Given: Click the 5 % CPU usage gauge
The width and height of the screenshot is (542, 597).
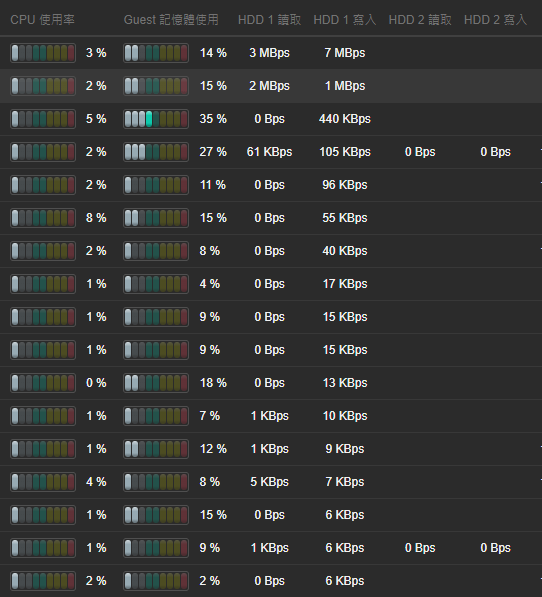Looking at the screenshot, I should (43, 119).
